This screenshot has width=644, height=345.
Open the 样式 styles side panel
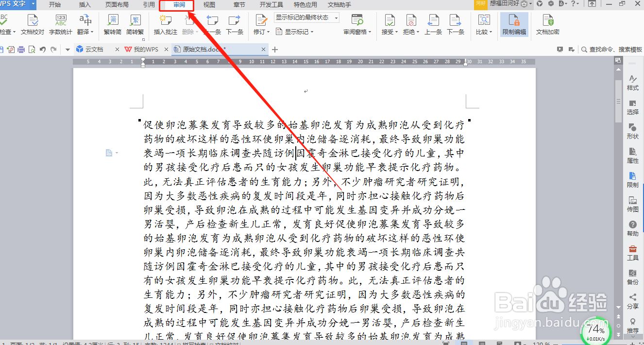point(633,83)
